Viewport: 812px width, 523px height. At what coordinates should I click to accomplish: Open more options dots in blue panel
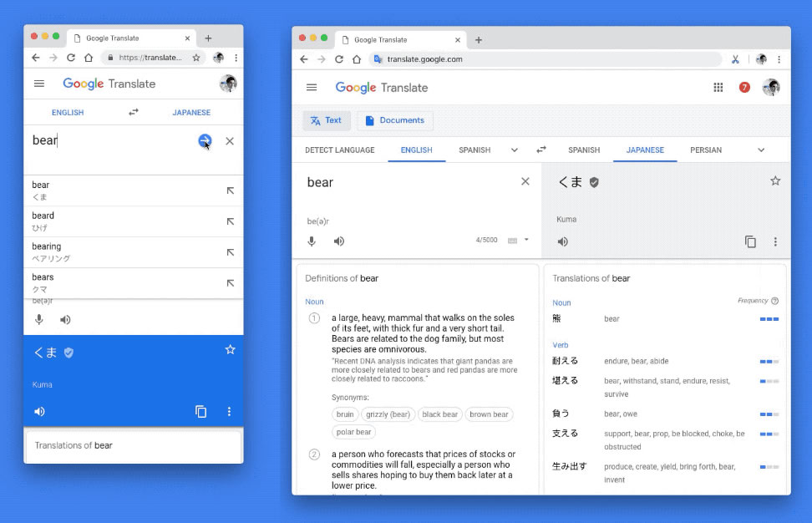point(229,411)
